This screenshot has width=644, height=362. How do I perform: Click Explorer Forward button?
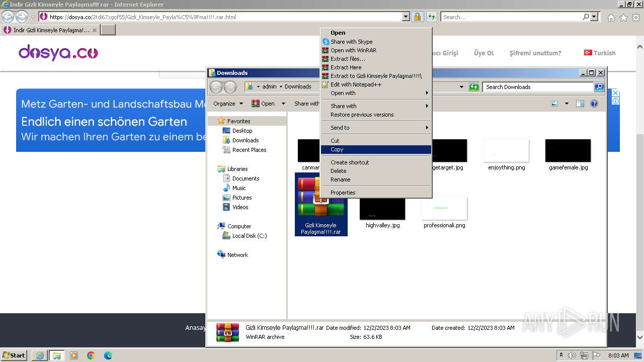coord(230,87)
